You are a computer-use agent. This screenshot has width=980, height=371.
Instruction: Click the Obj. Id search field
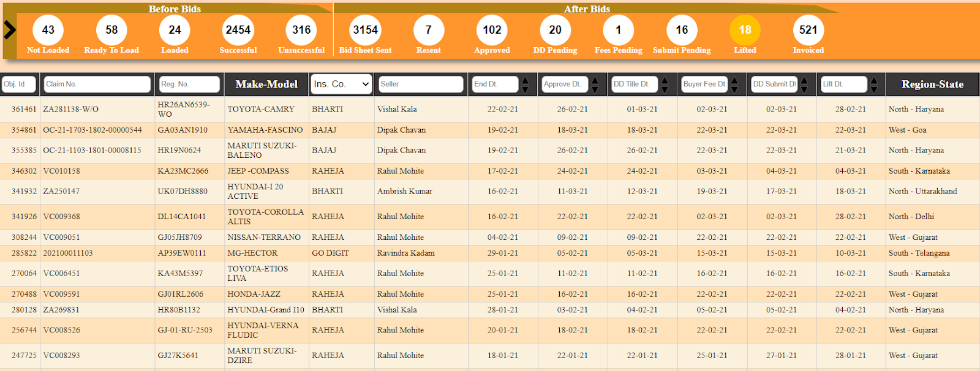tap(19, 84)
